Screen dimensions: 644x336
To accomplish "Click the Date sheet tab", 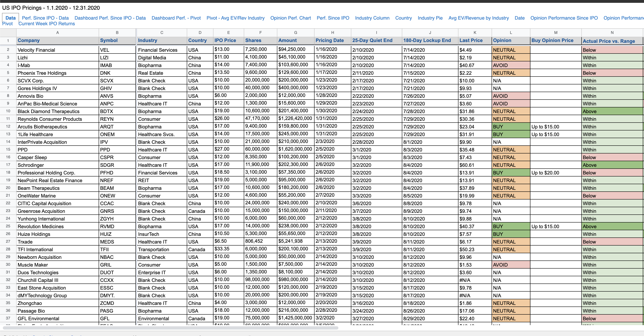I will coord(519,18).
